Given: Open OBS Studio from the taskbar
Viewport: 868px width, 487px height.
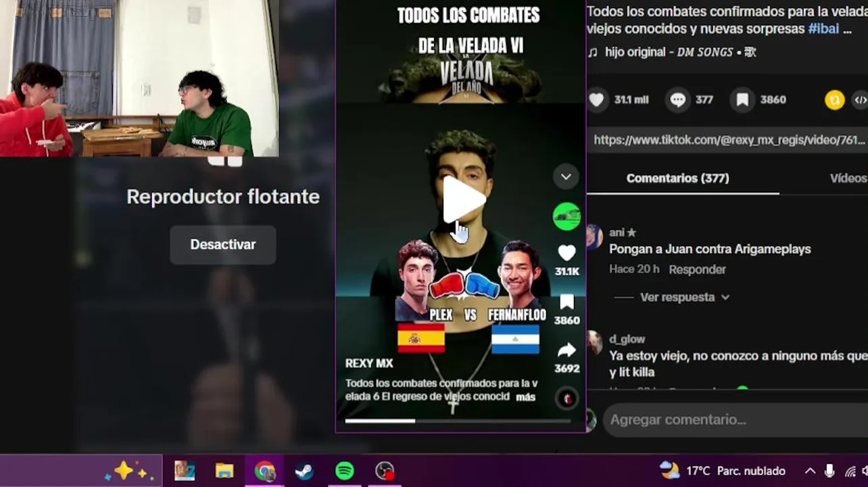Looking at the screenshot, I should click(385, 471).
